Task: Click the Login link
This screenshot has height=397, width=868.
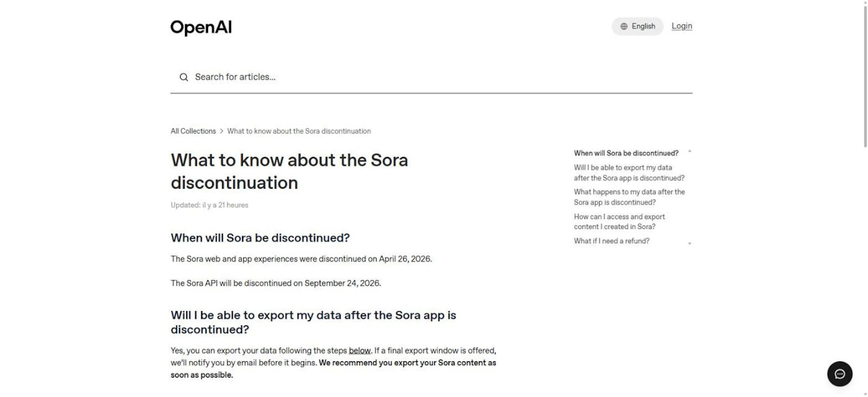Action: click(682, 26)
